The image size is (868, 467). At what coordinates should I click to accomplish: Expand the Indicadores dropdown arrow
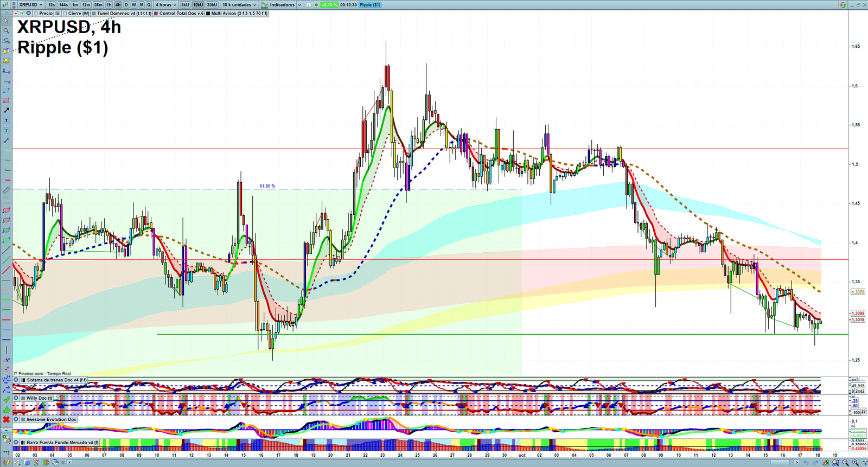click(299, 5)
